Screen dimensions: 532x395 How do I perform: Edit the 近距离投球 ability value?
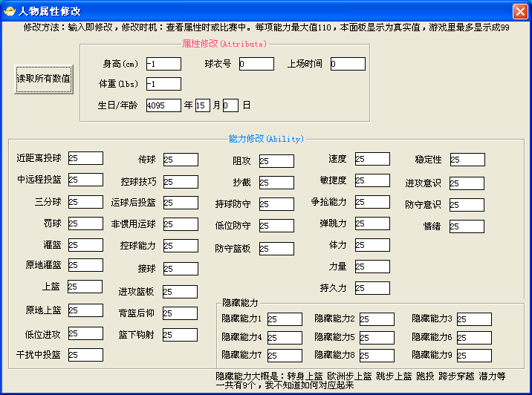(85, 158)
